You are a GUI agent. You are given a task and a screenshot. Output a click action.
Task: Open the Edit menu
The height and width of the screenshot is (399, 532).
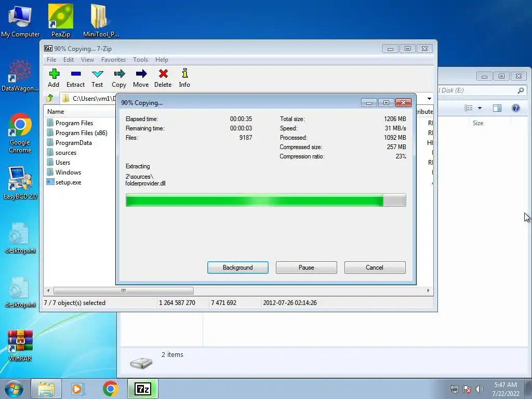coord(68,60)
